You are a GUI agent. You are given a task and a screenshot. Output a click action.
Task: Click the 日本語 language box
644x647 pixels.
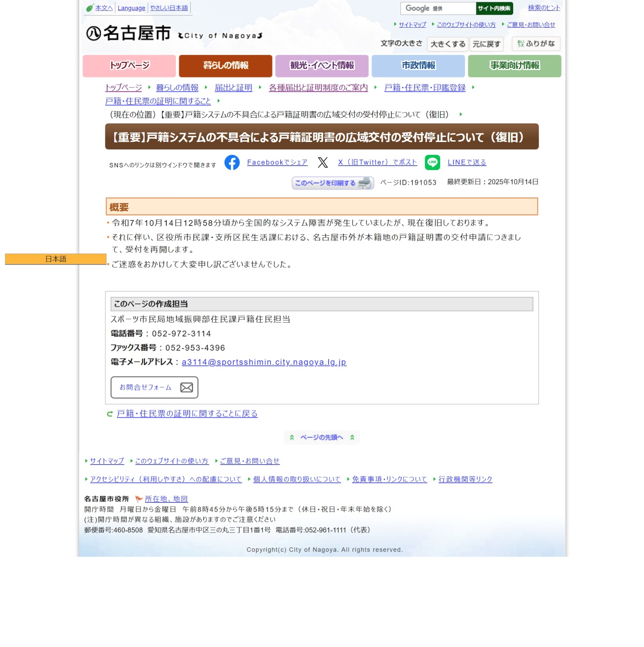click(56, 259)
